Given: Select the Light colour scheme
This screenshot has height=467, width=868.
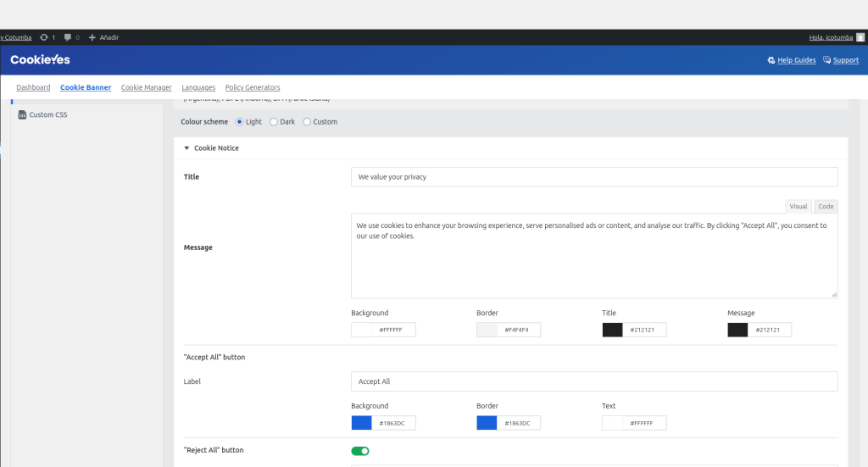Looking at the screenshot, I should [x=240, y=122].
